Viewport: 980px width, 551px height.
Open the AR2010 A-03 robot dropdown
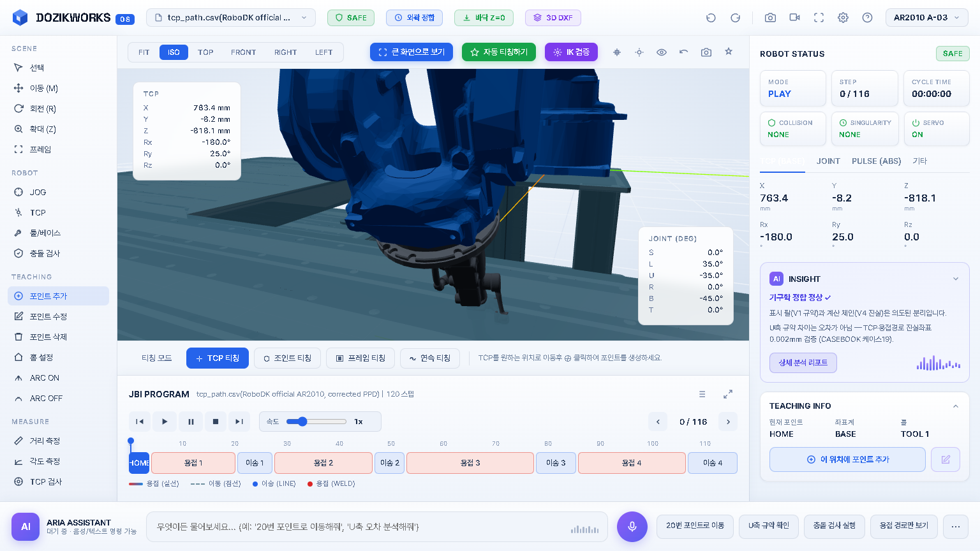[x=927, y=18]
